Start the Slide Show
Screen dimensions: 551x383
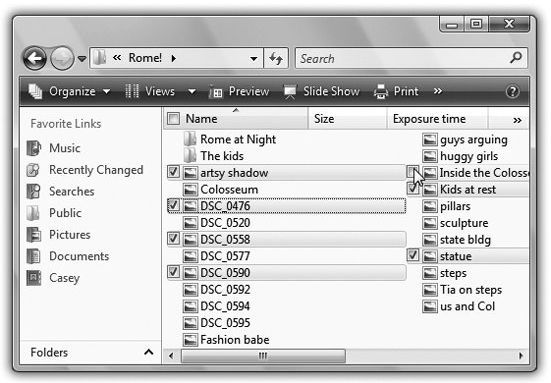coord(322,92)
